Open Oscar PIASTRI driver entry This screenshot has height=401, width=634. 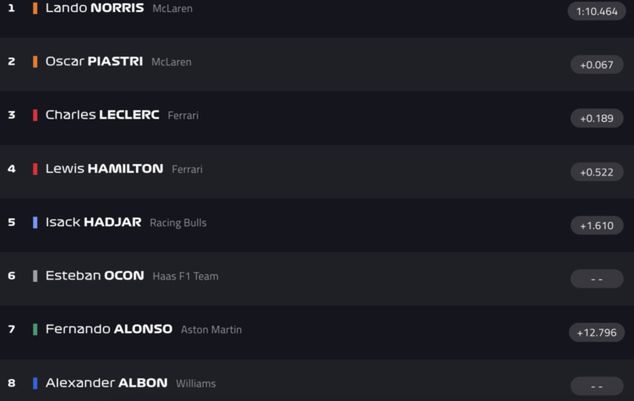94,61
